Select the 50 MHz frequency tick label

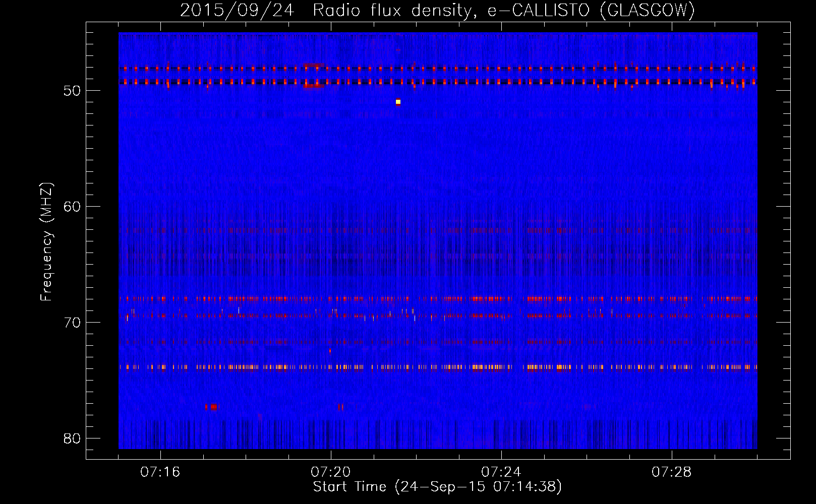pyautogui.click(x=72, y=91)
